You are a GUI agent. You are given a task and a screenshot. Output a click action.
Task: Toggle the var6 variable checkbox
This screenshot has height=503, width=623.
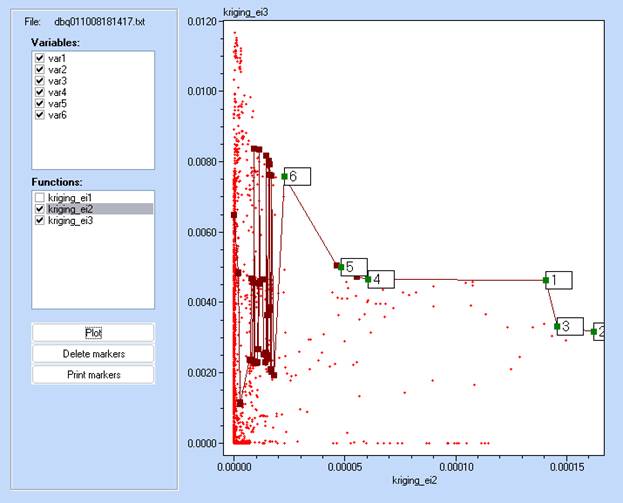[40, 115]
